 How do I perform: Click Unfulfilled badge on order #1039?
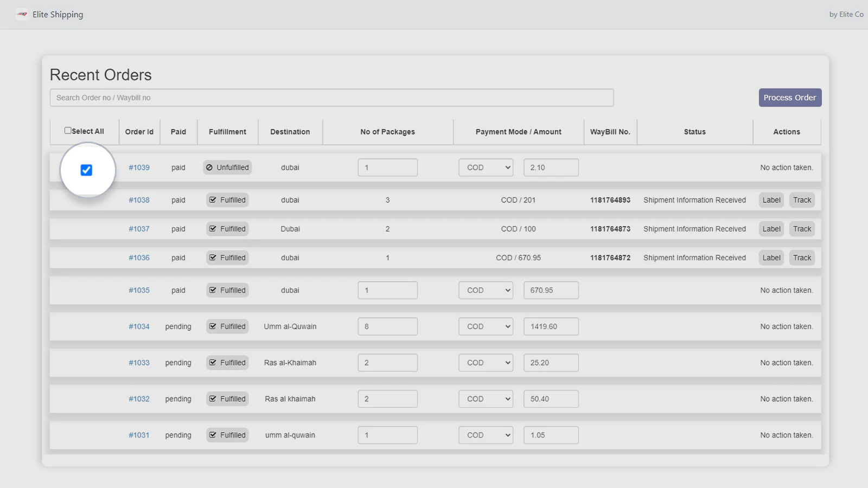(x=227, y=168)
